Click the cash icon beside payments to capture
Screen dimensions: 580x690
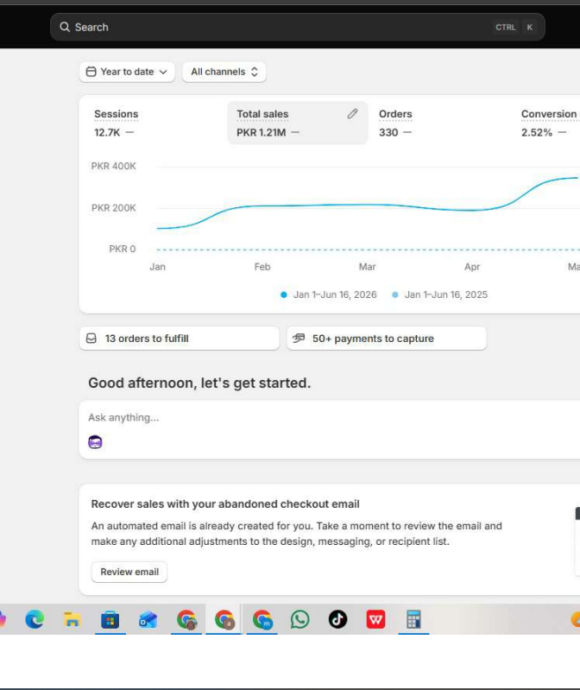click(299, 338)
